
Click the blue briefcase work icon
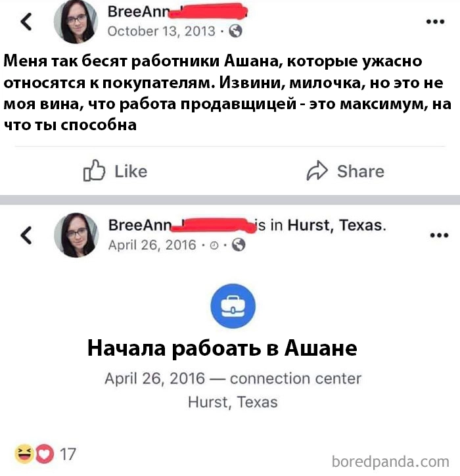pyautogui.click(x=233, y=306)
